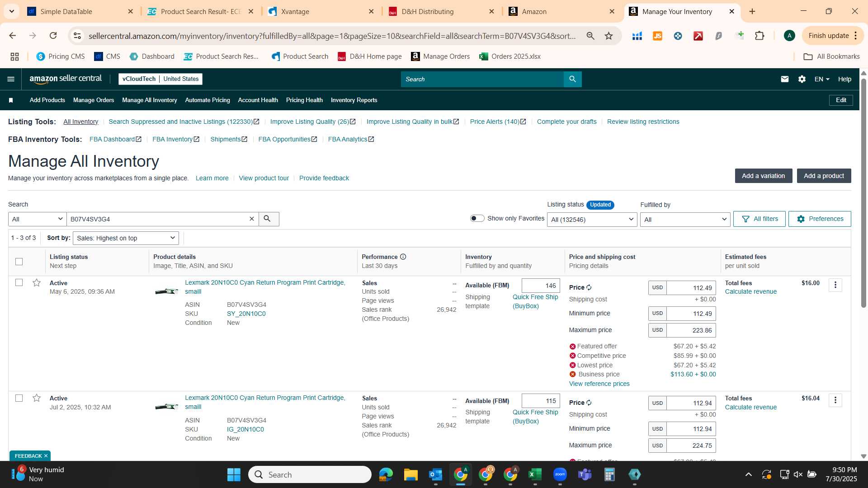The image size is (868, 488).
Task: Open the browser tab search dropdown
Action: (12, 11)
